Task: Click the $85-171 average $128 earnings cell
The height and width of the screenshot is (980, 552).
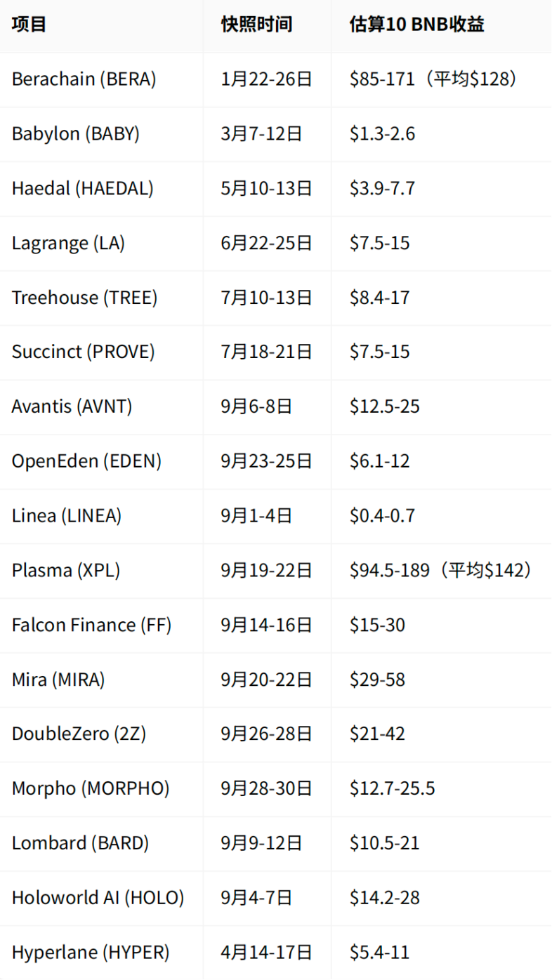Action: point(434,79)
